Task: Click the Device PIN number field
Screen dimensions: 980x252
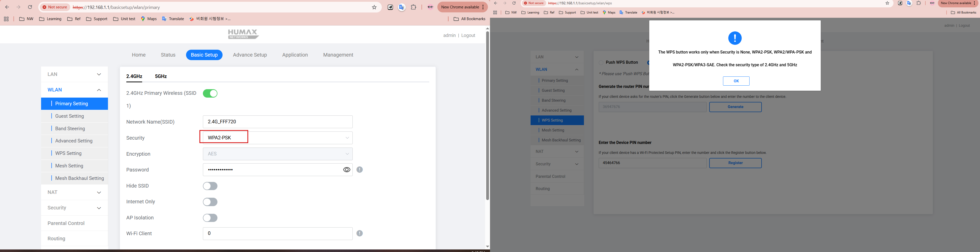Action: tap(653, 163)
